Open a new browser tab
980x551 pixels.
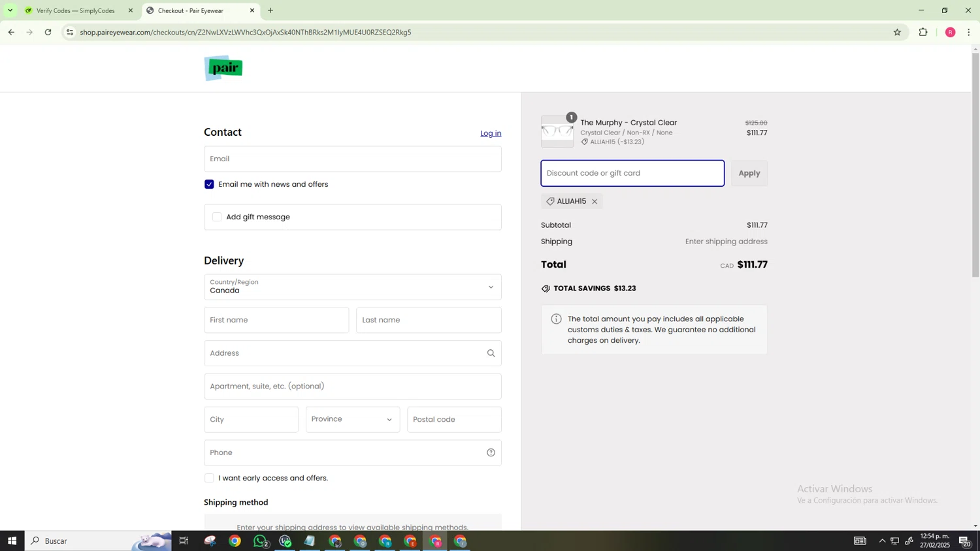pos(270,10)
